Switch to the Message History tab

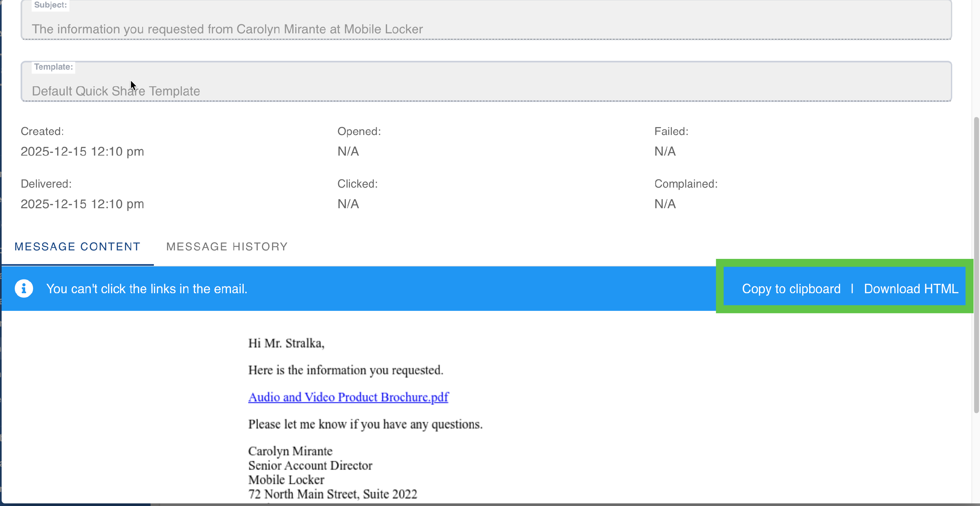click(x=227, y=247)
